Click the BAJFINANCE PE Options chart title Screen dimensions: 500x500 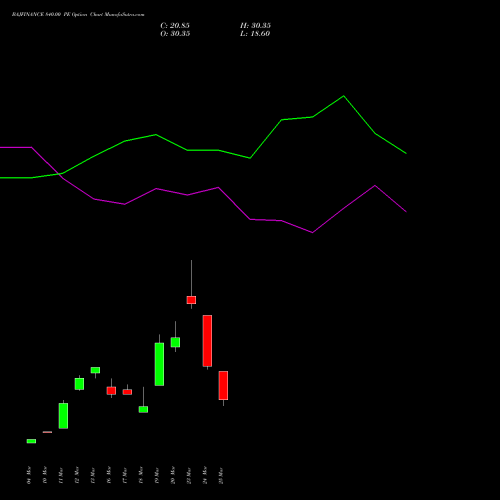pos(78,15)
